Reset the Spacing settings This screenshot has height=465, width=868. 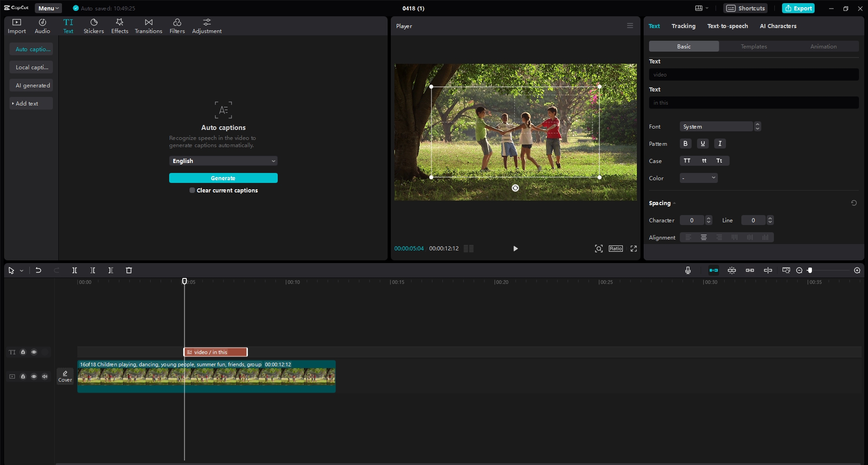(x=854, y=203)
